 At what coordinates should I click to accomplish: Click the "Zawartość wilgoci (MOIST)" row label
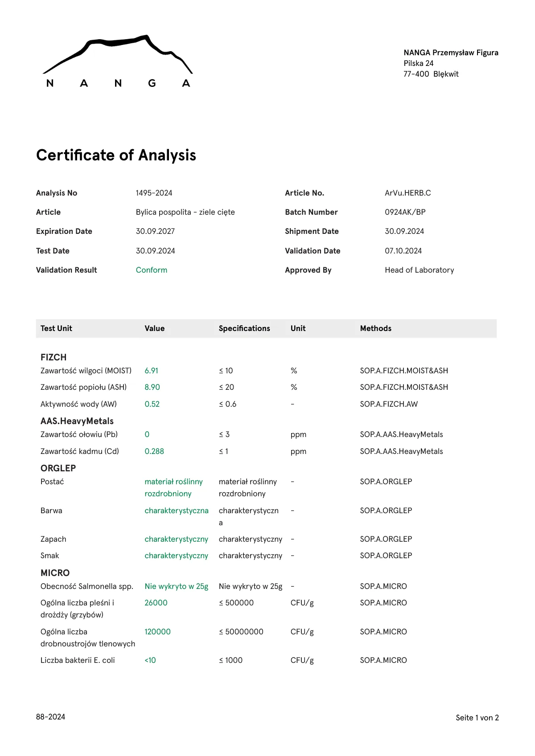pos(86,371)
